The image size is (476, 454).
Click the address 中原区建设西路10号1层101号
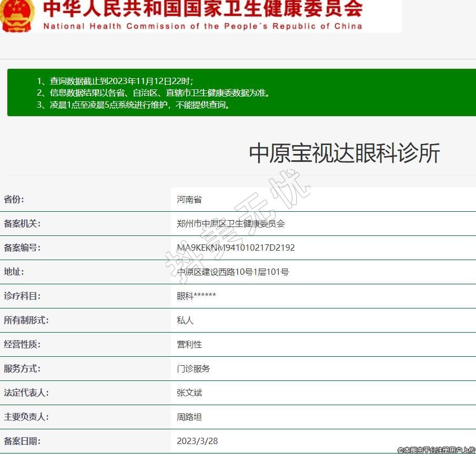click(x=232, y=272)
